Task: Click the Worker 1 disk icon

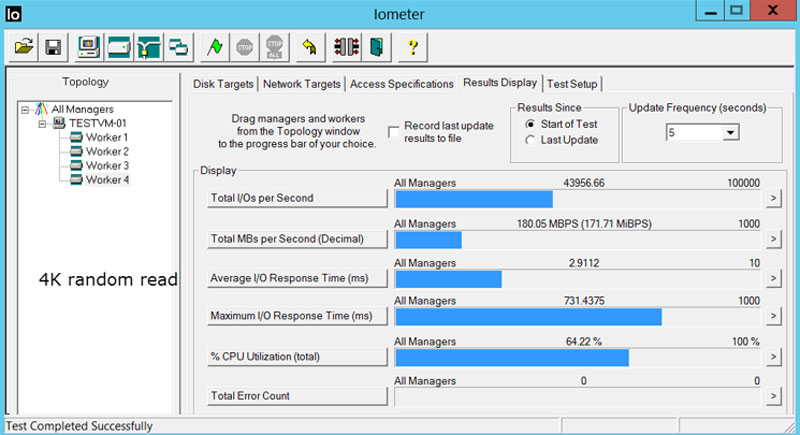Action: tap(77, 137)
